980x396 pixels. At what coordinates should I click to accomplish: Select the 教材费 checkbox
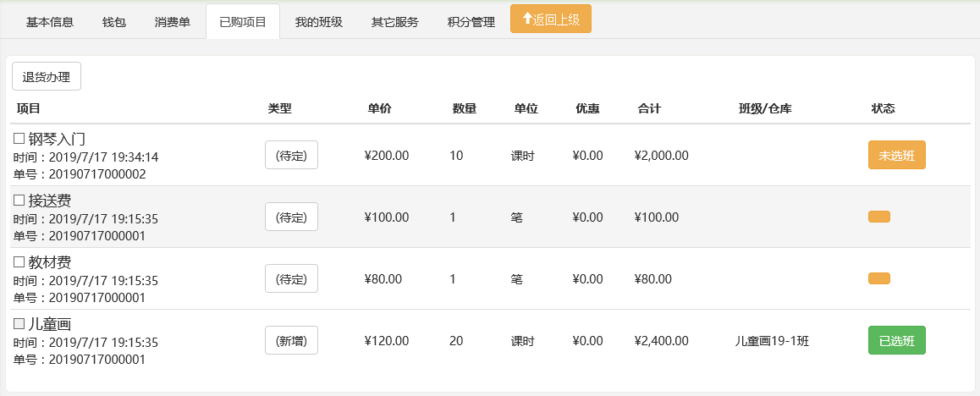pos(19,262)
